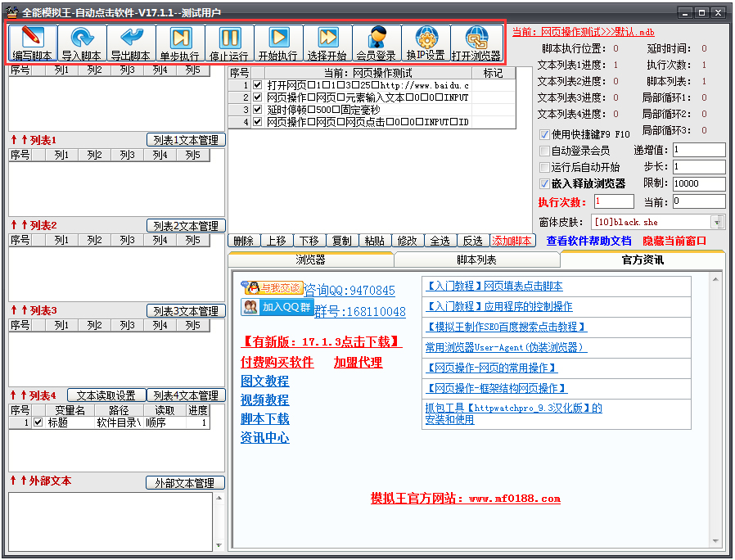Click the 选择开始 select-start icon
The image size is (735, 560).
(327, 39)
